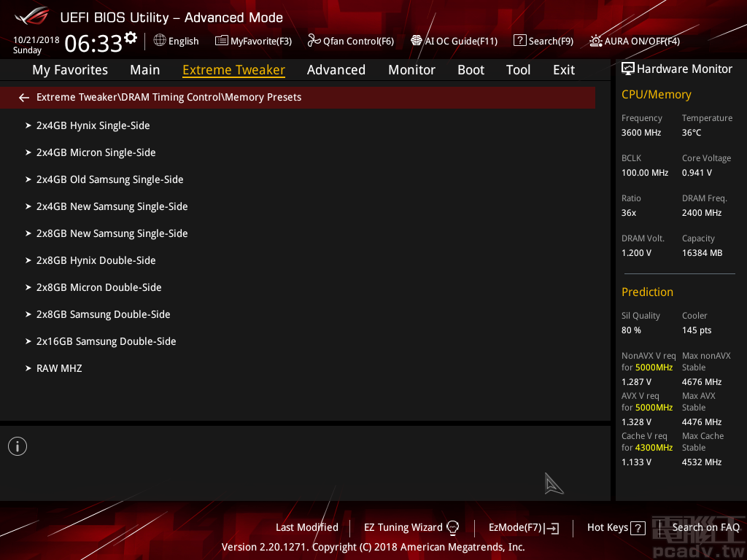Click the ROG logo

[32, 16]
